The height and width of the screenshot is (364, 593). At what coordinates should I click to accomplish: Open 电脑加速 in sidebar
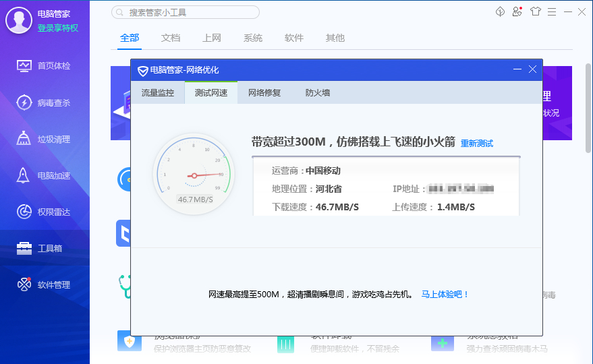(45, 176)
